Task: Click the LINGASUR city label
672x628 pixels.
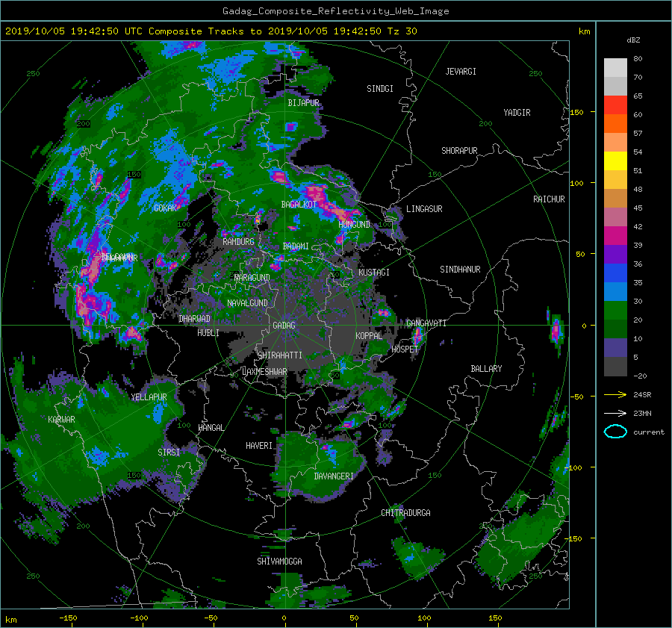Action: 424,209
